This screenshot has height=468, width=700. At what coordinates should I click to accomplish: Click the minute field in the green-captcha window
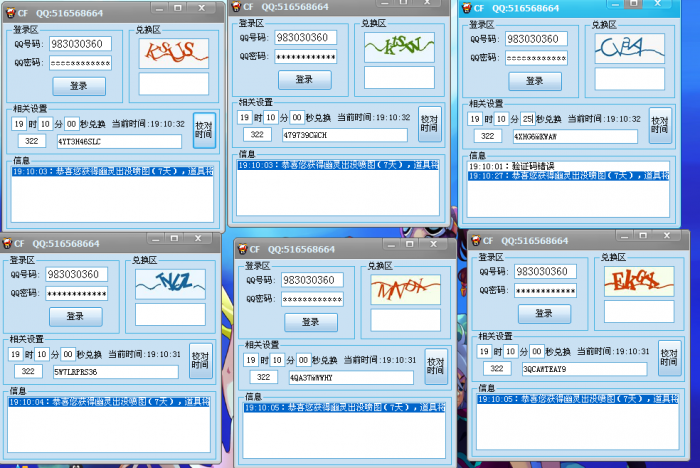click(271, 117)
